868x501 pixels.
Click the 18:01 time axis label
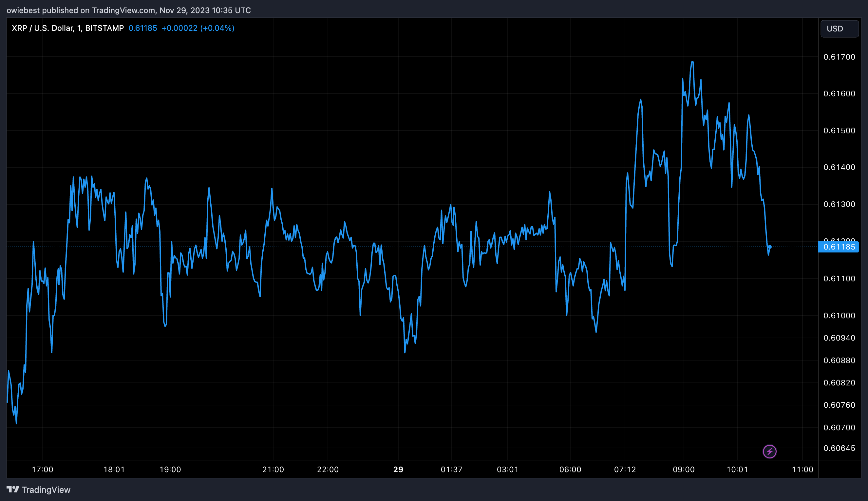click(x=114, y=469)
